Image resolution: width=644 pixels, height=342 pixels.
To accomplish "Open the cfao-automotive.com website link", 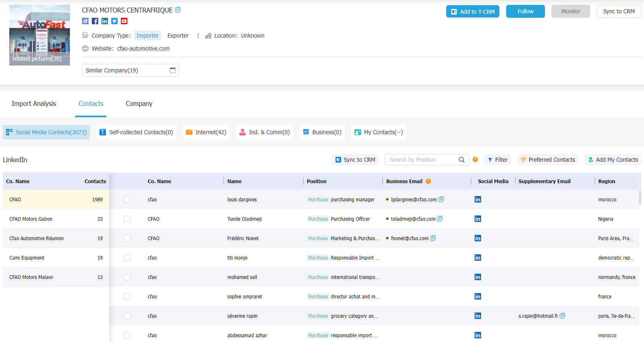I will pyautogui.click(x=143, y=49).
